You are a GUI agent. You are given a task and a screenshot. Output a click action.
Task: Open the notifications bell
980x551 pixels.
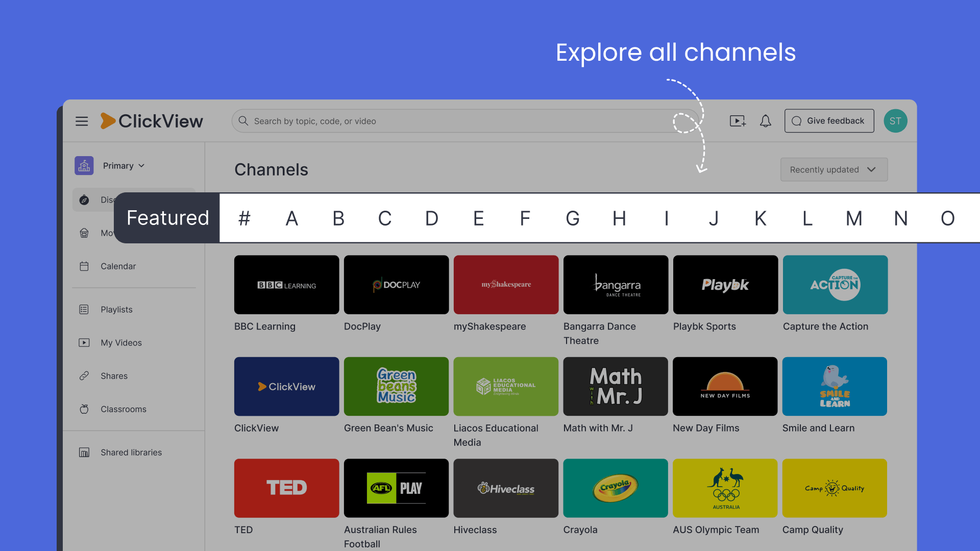[765, 121]
